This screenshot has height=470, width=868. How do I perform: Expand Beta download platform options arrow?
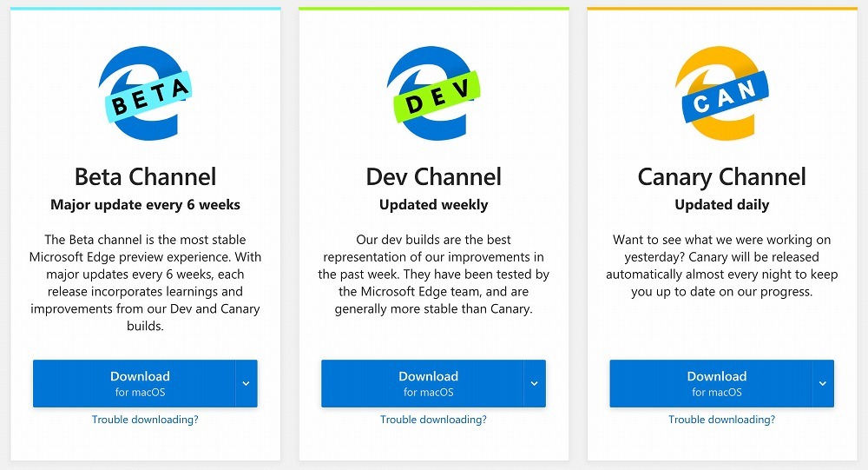[247, 383]
